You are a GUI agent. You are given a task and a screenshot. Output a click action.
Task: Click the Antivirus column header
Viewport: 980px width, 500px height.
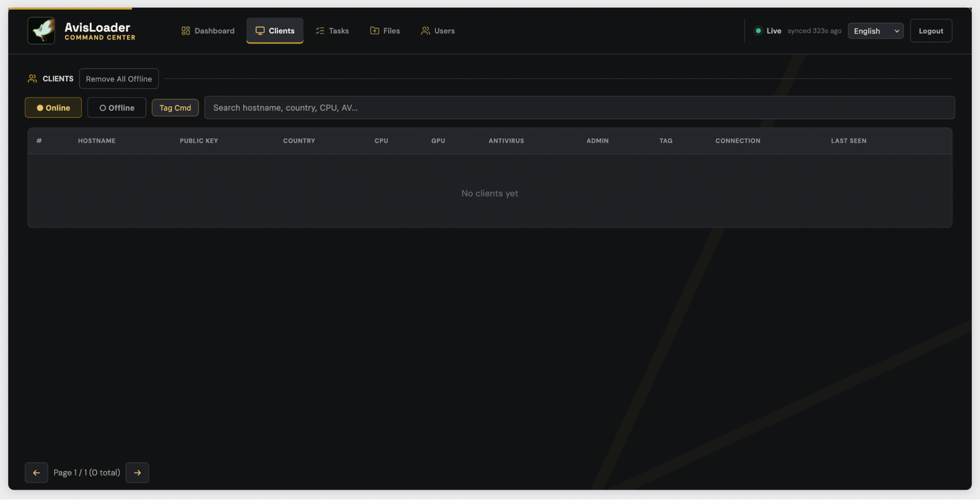click(506, 141)
